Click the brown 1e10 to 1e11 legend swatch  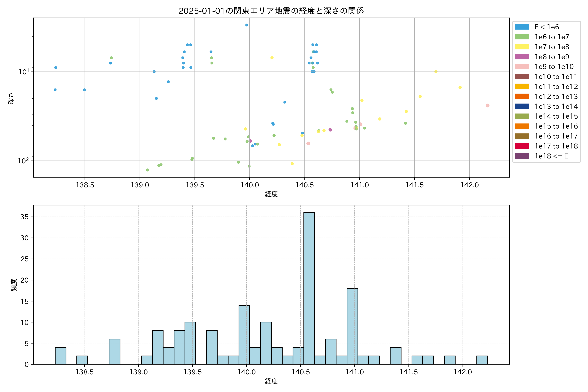click(x=522, y=76)
